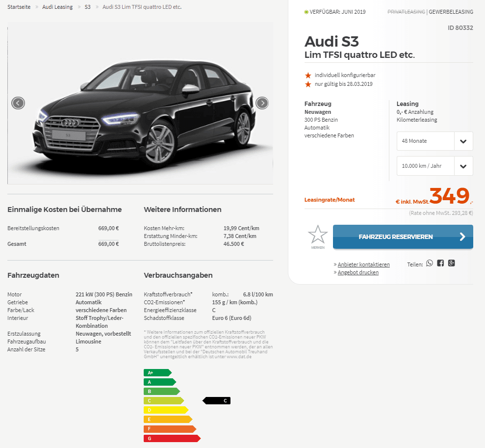The width and height of the screenshot is (485, 448).
Task: Click the orange E efficiency bar
Action: (x=168, y=419)
